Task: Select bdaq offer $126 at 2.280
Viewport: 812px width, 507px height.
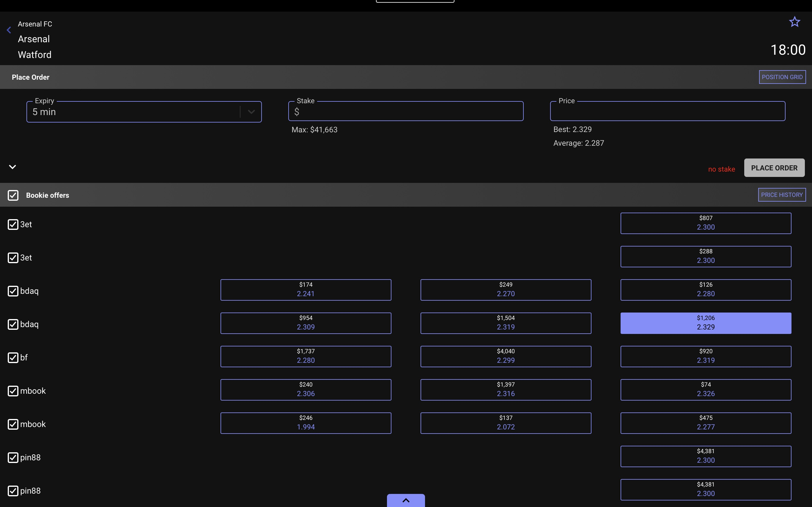Action: click(x=706, y=290)
